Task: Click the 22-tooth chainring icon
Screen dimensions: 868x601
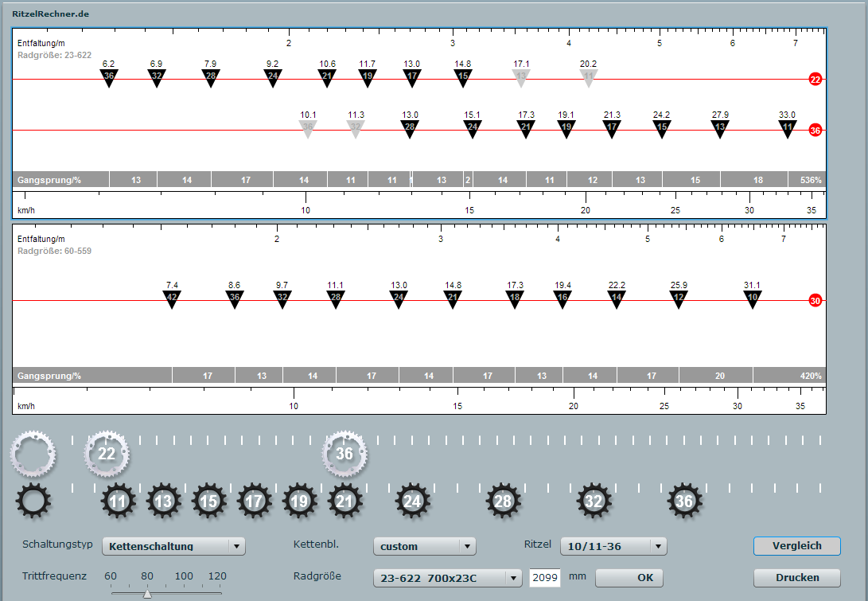Action: [107, 454]
